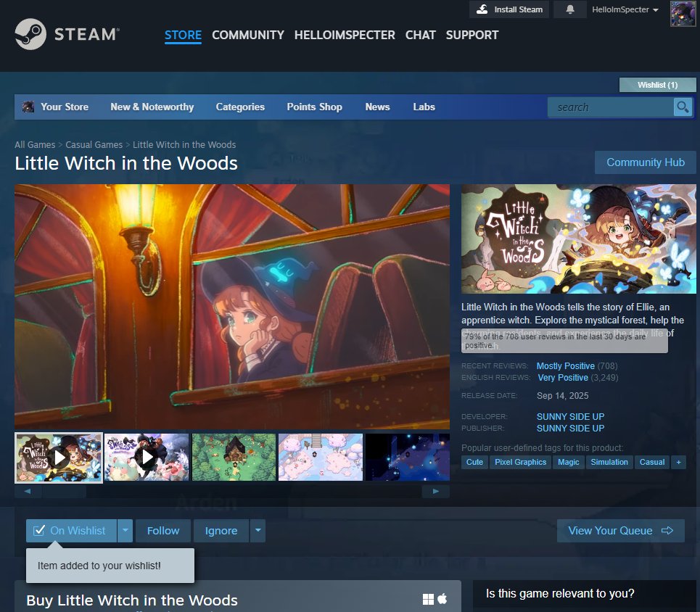Click the Steam logo icon
Viewport: 700px width, 612px height.
[x=30, y=34]
